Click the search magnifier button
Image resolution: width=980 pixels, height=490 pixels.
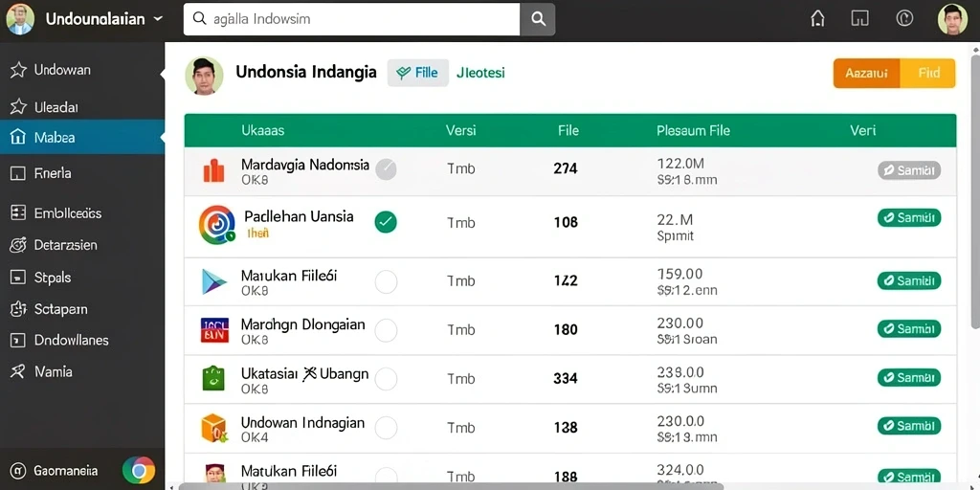pos(538,19)
